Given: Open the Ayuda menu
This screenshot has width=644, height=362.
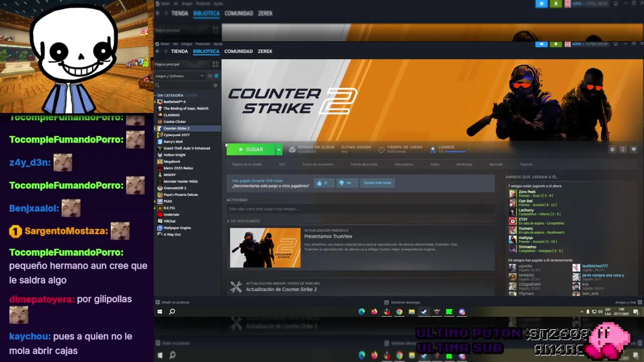Looking at the screenshot, I should (x=218, y=44).
